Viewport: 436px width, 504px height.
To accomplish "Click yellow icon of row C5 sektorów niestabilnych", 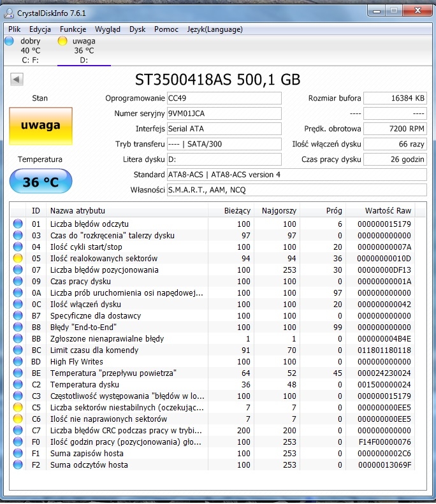I will click(x=18, y=407).
